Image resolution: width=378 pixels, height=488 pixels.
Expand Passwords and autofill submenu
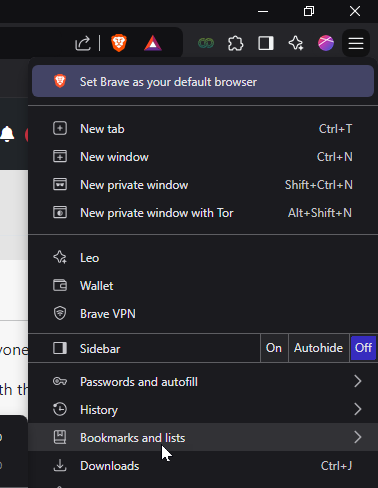click(x=203, y=382)
